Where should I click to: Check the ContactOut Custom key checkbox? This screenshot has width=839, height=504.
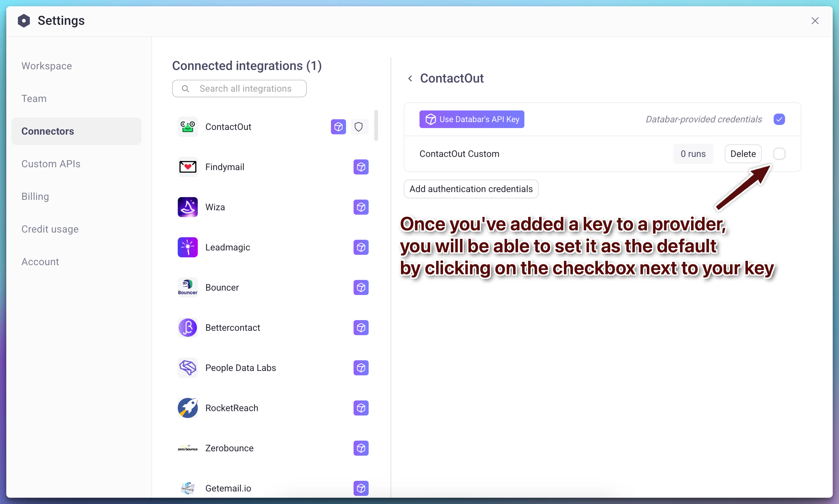click(x=779, y=154)
